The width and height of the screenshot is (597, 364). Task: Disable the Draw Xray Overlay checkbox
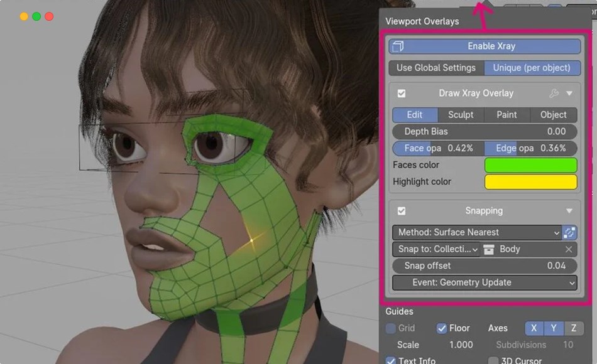tap(403, 92)
